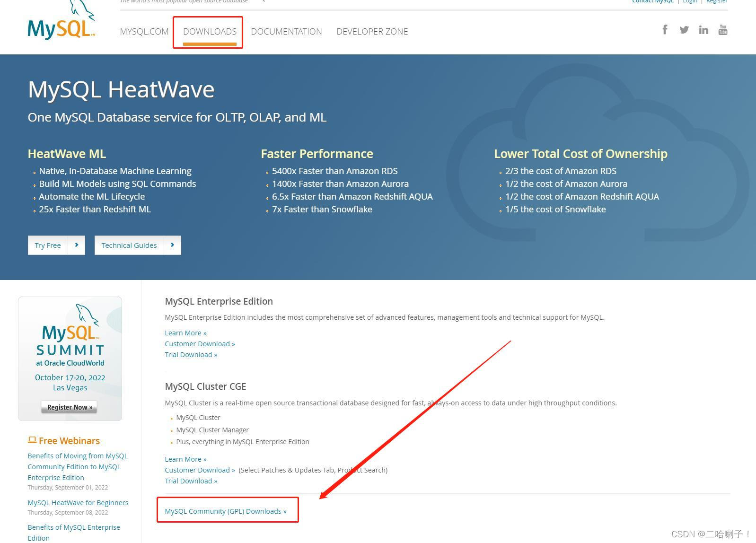Image resolution: width=756 pixels, height=543 pixels.
Task: Click the MySQL HeatWave headline
Action: point(121,89)
